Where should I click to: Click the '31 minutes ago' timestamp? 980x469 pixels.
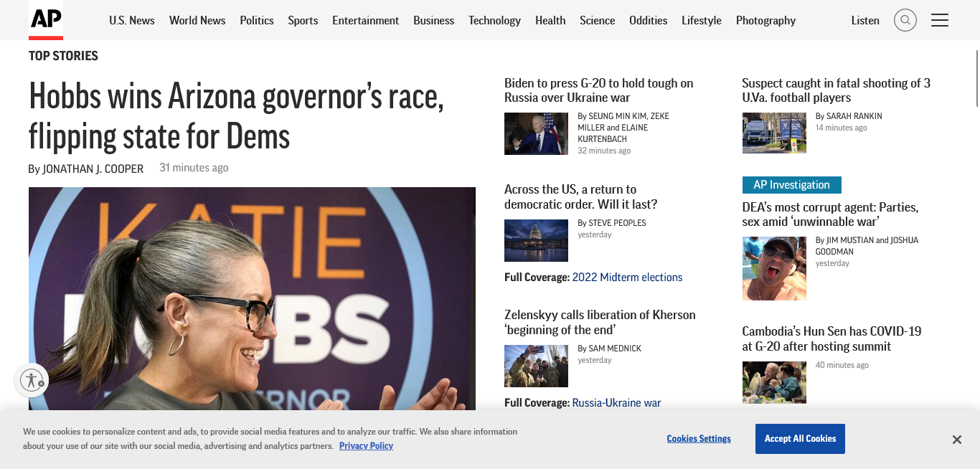point(194,168)
